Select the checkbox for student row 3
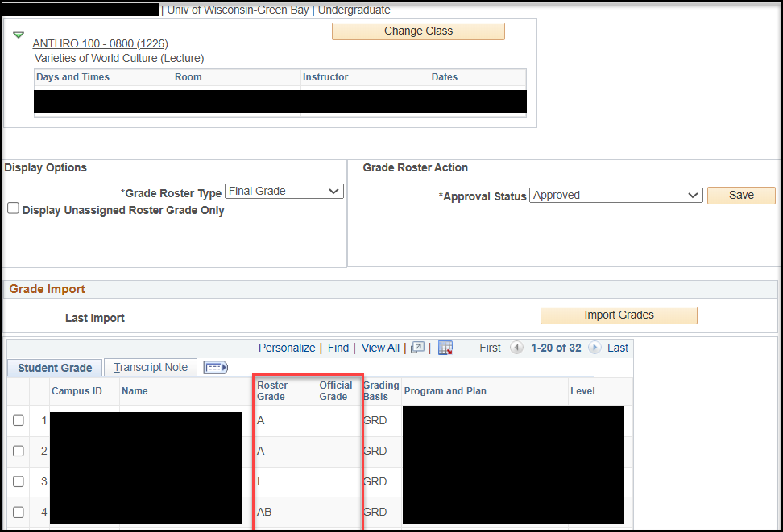 pyautogui.click(x=19, y=481)
